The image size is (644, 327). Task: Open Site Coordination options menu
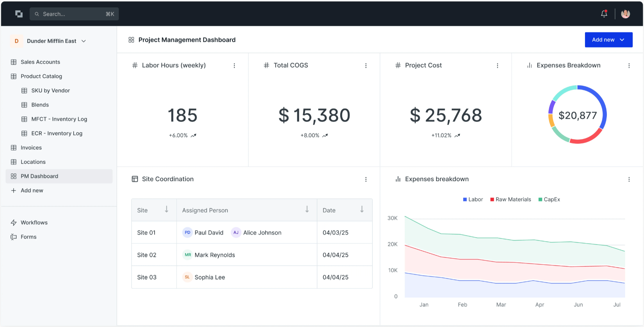(366, 179)
